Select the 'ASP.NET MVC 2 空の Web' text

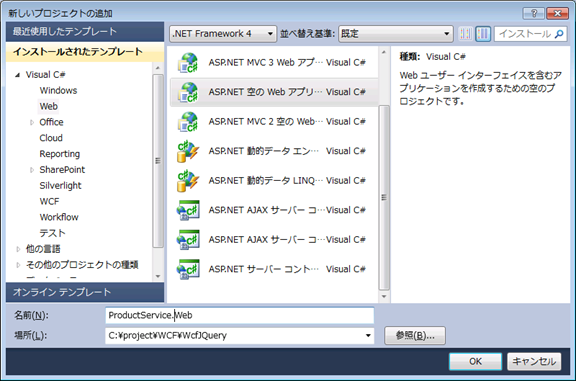coord(266,122)
